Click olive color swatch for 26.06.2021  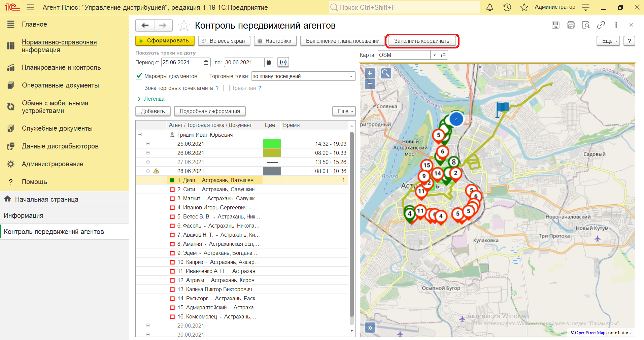pyautogui.click(x=272, y=153)
